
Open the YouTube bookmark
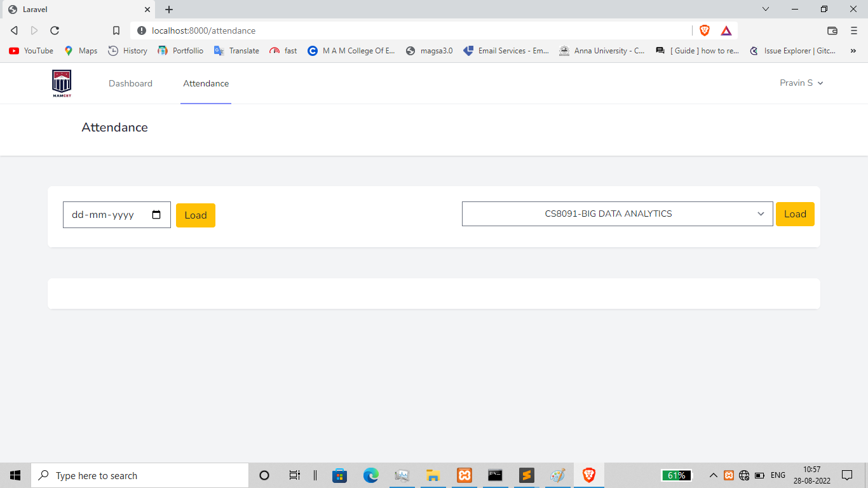(30, 51)
